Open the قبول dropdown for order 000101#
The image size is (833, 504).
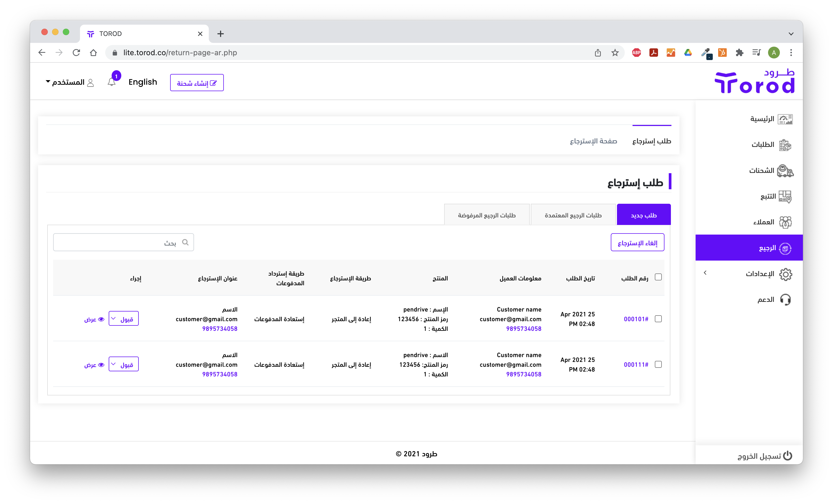click(123, 319)
